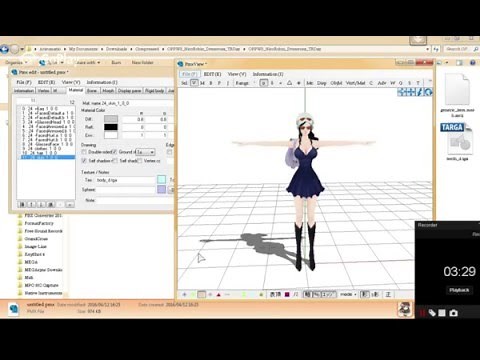Viewport: 480px width, 360px height.
Task: Switch to the Vertex tab
Action: (x=43, y=91)
